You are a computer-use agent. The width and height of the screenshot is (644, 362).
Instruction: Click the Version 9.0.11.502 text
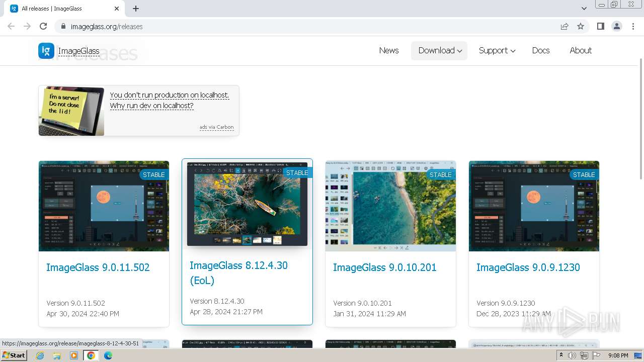point(75,303)
